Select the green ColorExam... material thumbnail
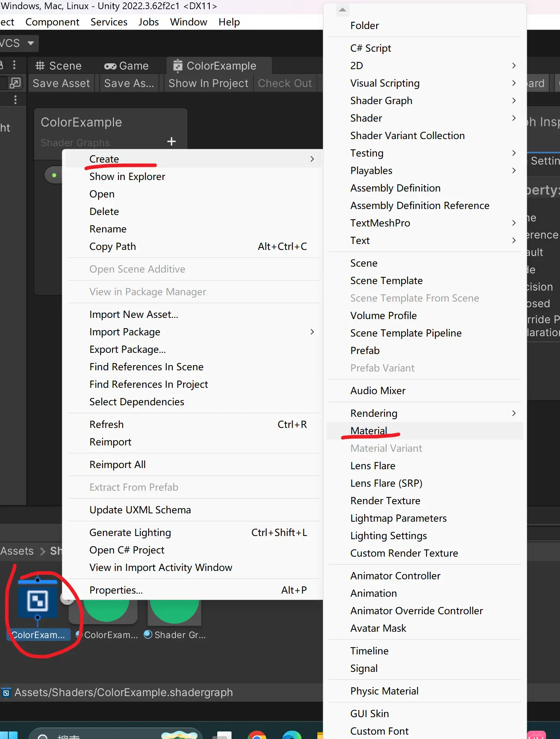This screenshot has height=739, width=560. click(x=106, y=612)
